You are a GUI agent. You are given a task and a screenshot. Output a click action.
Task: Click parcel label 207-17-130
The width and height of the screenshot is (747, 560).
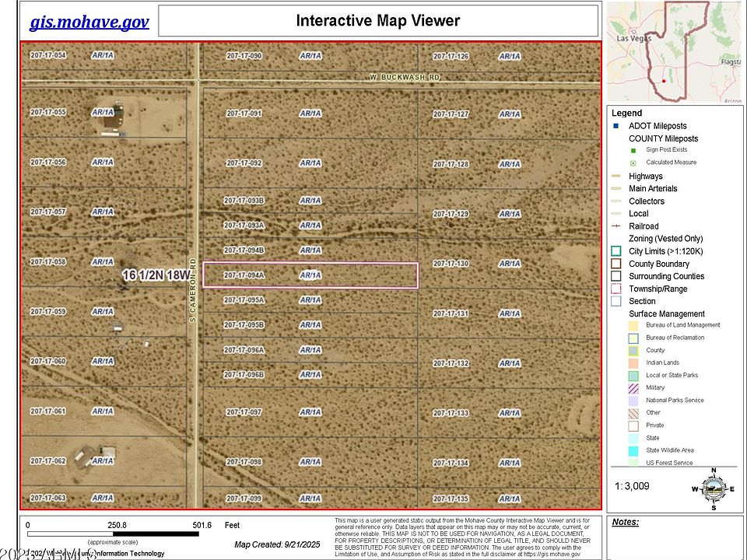point(451,264)
